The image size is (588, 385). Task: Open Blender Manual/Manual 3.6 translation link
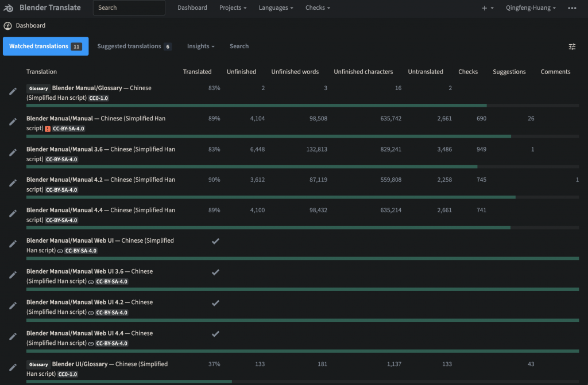pyautogui.click(x=100, y=154)
